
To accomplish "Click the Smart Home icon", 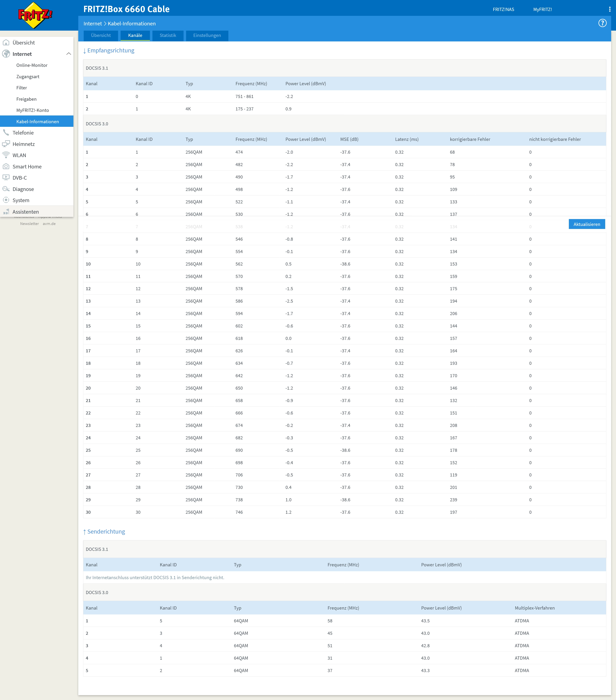I will point(6,166).
